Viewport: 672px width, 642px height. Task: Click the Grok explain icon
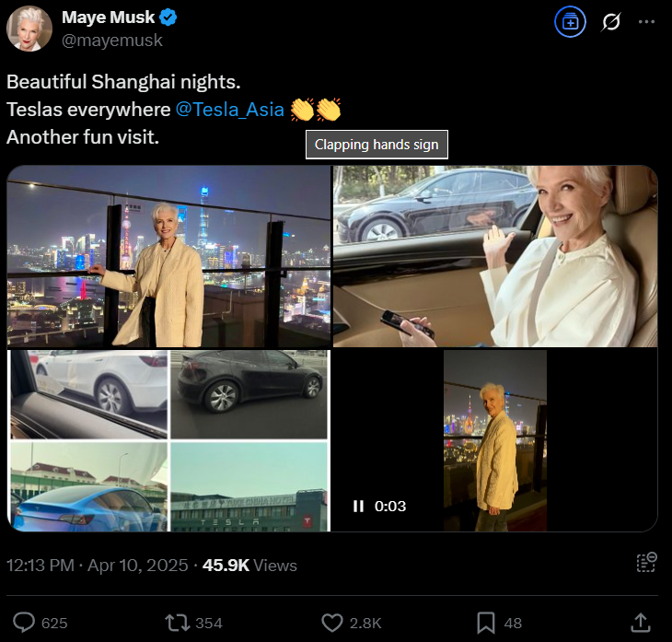pos(610,22)
